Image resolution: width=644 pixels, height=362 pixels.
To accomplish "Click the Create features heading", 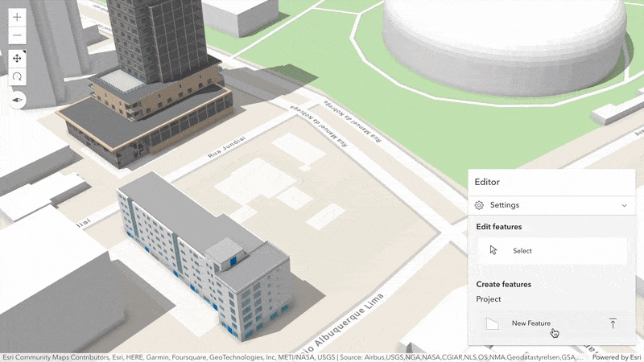I will (x=504, y=284).
